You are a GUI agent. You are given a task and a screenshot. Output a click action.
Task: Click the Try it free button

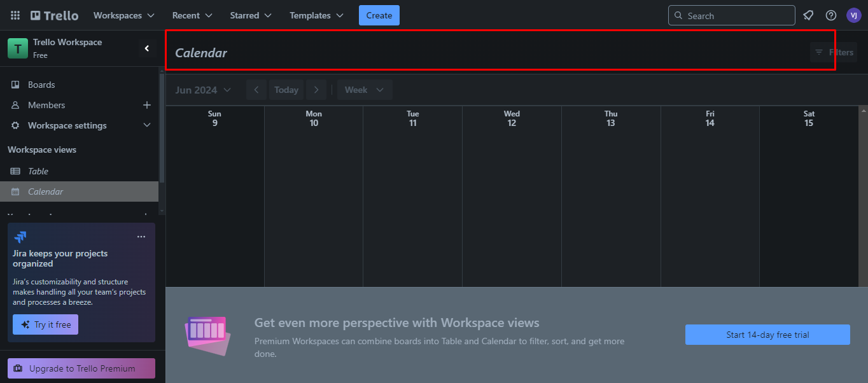pos(45,324)
